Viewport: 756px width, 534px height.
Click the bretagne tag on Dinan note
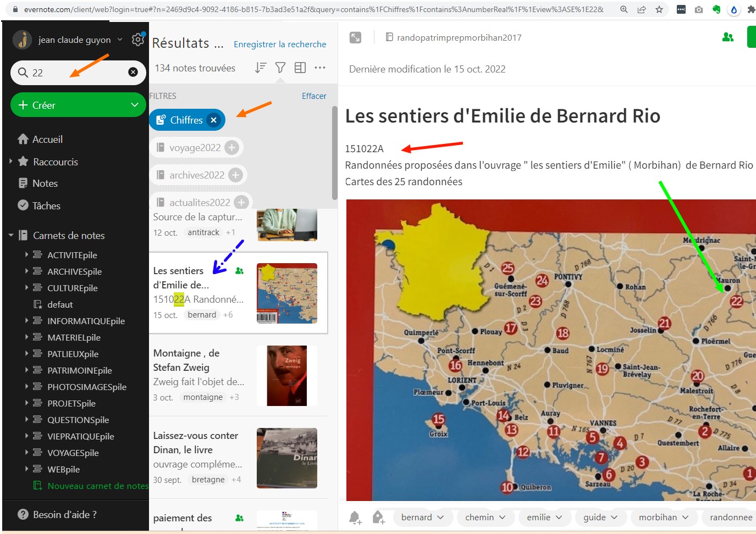208,480
